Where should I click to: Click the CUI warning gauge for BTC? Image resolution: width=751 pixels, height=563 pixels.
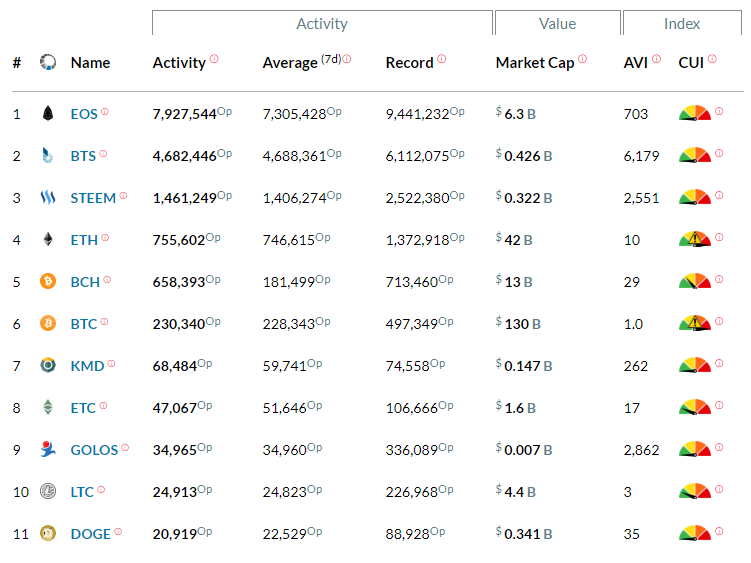tap(695, 323)
